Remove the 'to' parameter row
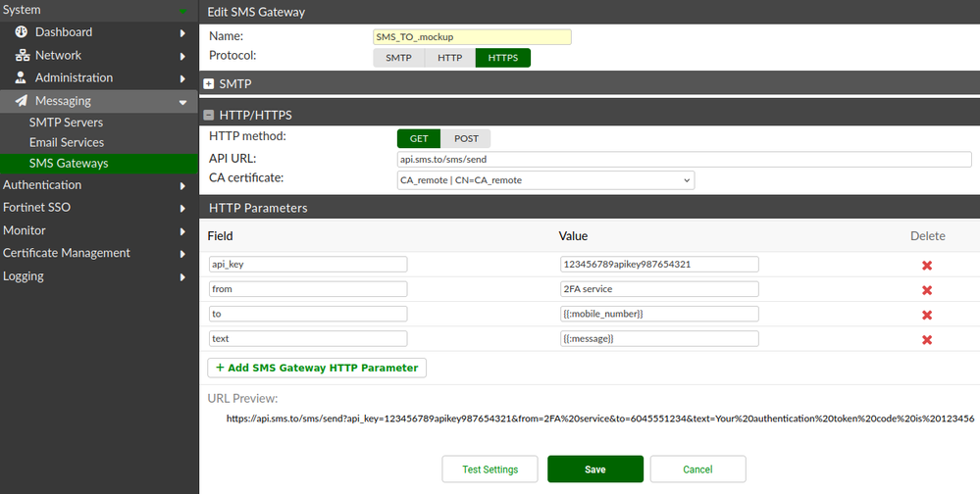 [x=926, y=315]
